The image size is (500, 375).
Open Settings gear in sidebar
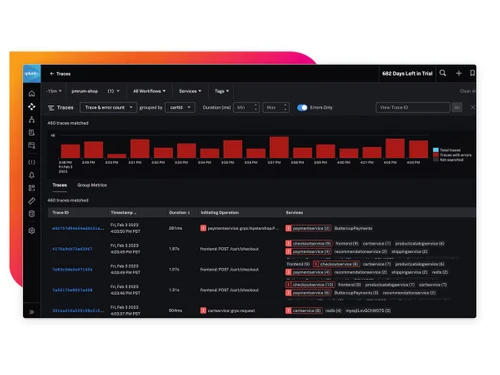(32, 230)
